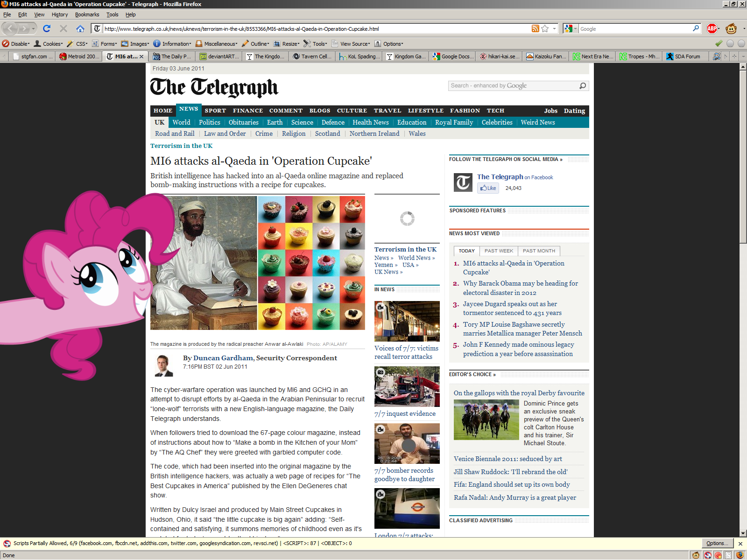747x560 pixels.
Task: Click the Greasemonkey icon in status bar
Action: coord(696,555)
